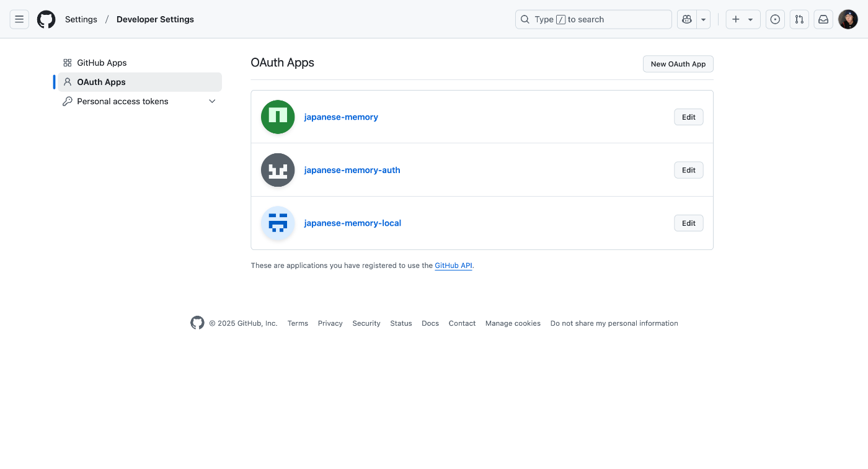The width and height of the screenshot is (868, 469).
Task: Open Contact in the footer
Action: (x=462, y=323)
